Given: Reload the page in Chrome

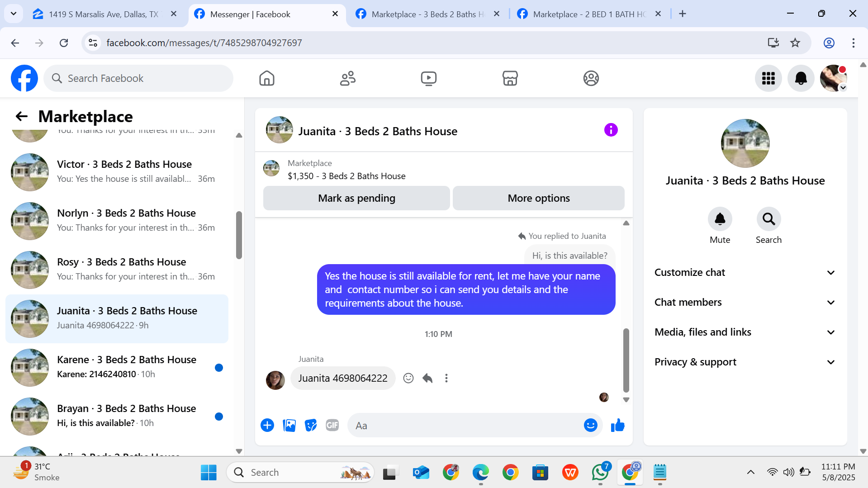Looking at the screenshot, I should coord(64,43).
